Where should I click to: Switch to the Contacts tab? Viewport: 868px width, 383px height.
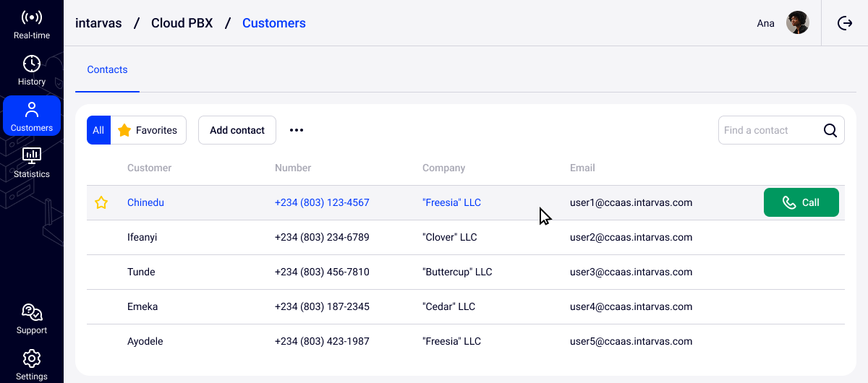tap(107, 70)
